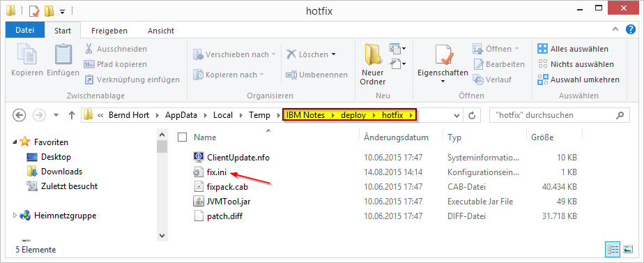Sort by the Typ column header
The image size is (644, 263).
point(454,137)
